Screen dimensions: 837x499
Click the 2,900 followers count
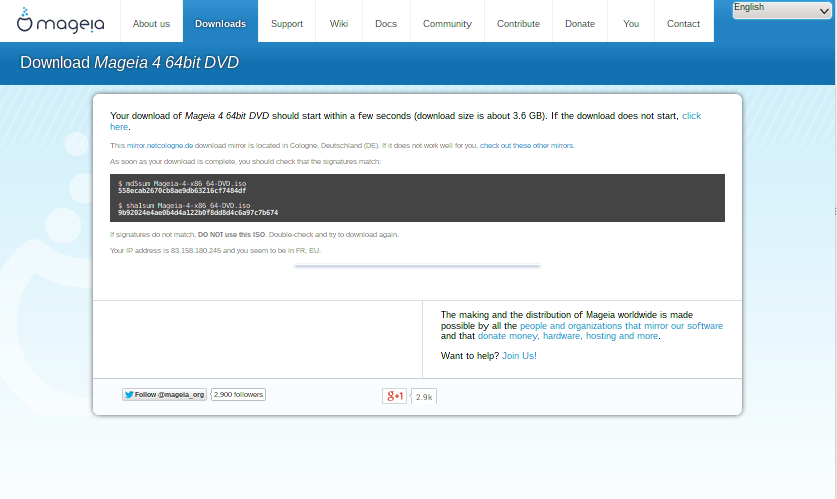(238, 394)
